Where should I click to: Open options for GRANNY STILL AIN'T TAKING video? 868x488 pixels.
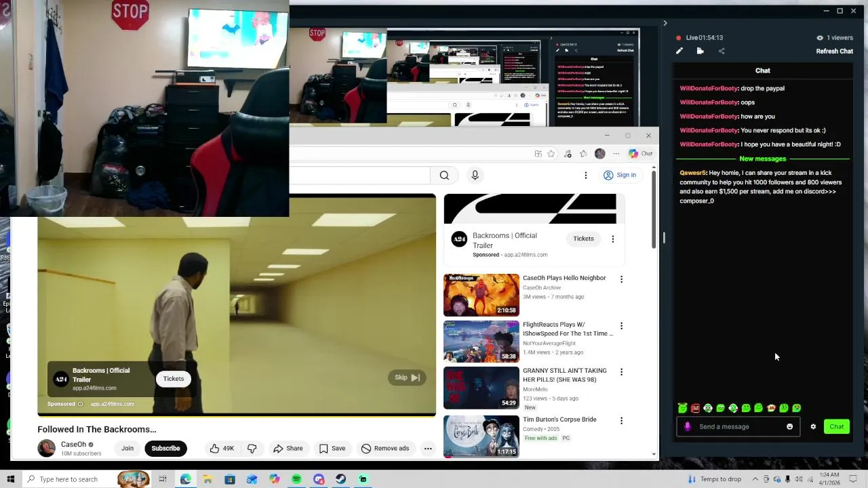621,372
